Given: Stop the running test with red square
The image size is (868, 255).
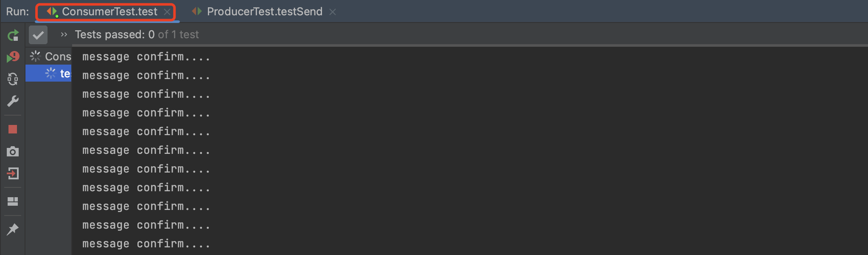Looking at the screenshot, I should [13, 129].
